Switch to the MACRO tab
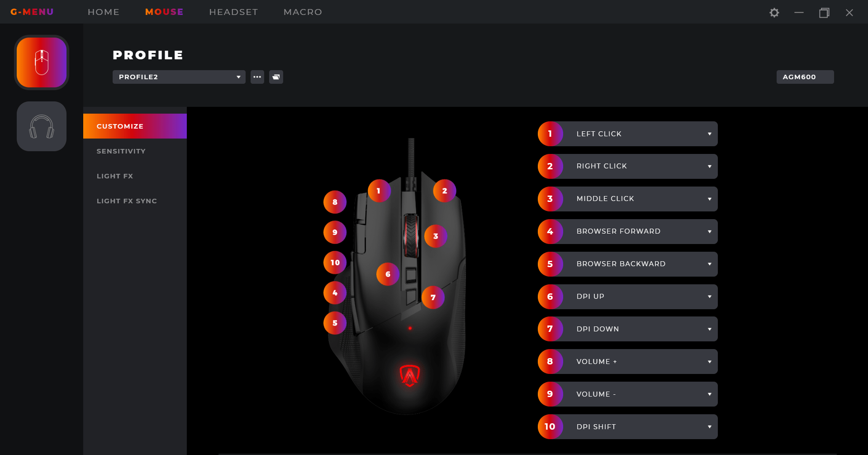The height and width of the screenshot is (455, 868). point(303,12)
